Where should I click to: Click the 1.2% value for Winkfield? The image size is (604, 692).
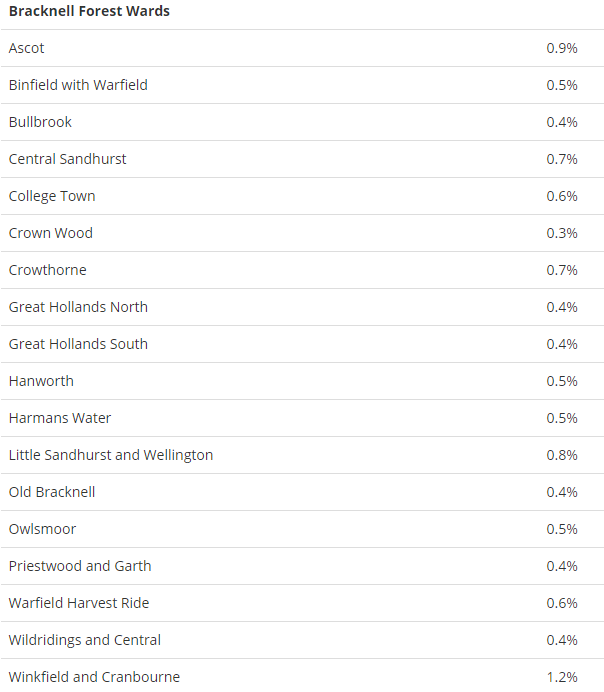[x=562, y=677]
